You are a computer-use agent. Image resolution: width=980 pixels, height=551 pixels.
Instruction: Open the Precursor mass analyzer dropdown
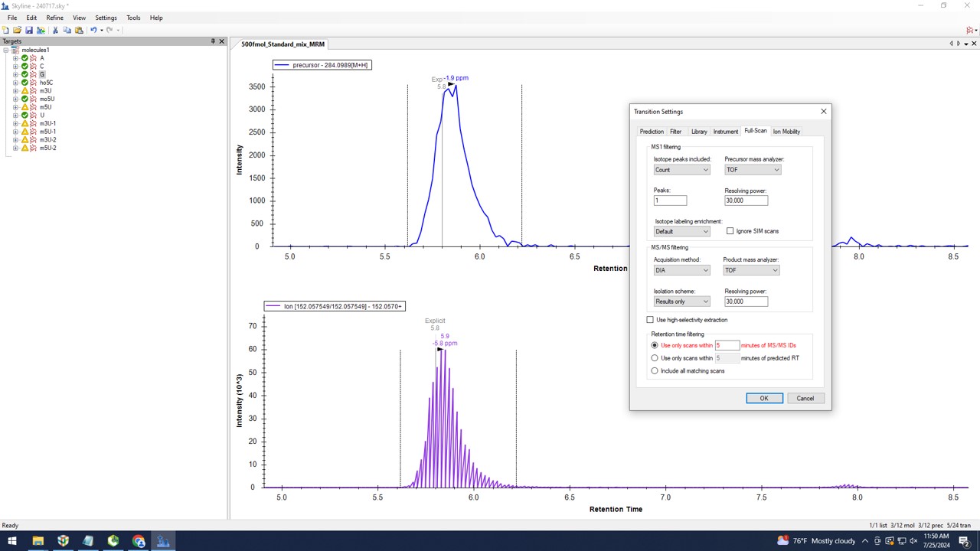click(x=753, y=170)
